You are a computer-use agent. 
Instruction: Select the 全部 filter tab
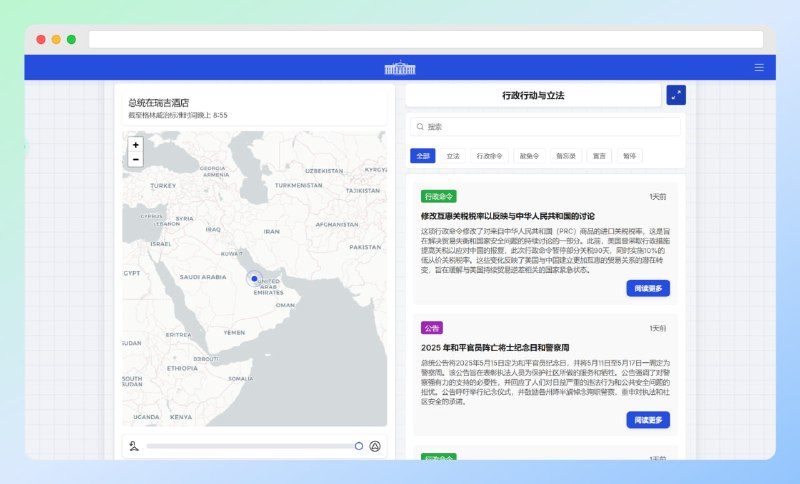[x=422, y=156]
